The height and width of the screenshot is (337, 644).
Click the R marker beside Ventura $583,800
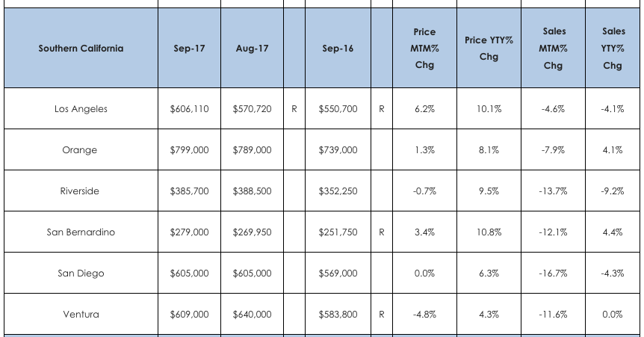(382, 315)
